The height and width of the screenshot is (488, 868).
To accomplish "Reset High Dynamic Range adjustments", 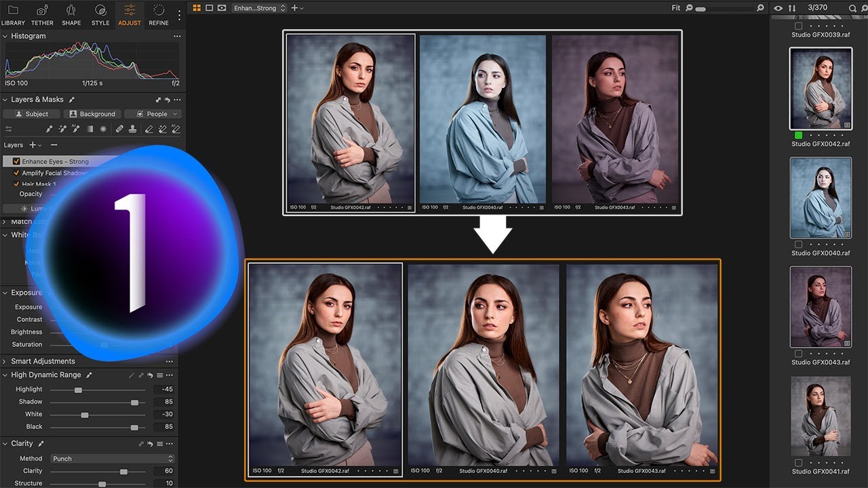I will point(149,375).
